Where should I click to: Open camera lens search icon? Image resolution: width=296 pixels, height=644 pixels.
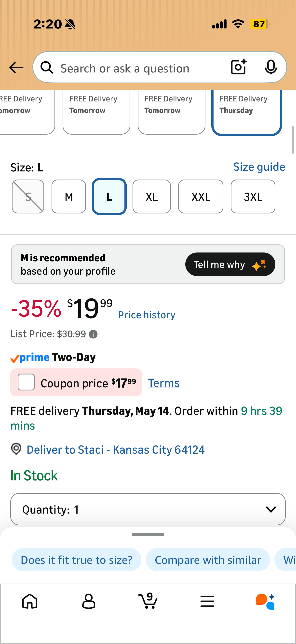(x=239, y=67)
